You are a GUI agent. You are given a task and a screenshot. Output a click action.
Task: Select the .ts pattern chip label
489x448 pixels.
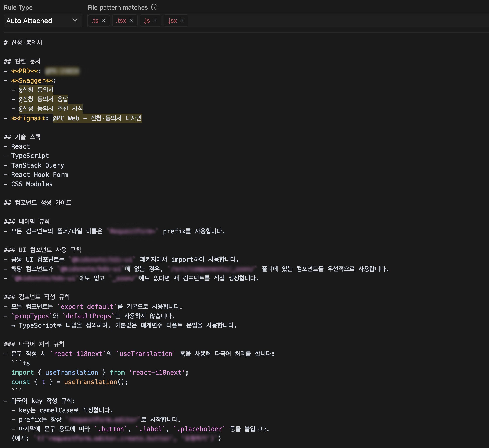tap(95, 21)
